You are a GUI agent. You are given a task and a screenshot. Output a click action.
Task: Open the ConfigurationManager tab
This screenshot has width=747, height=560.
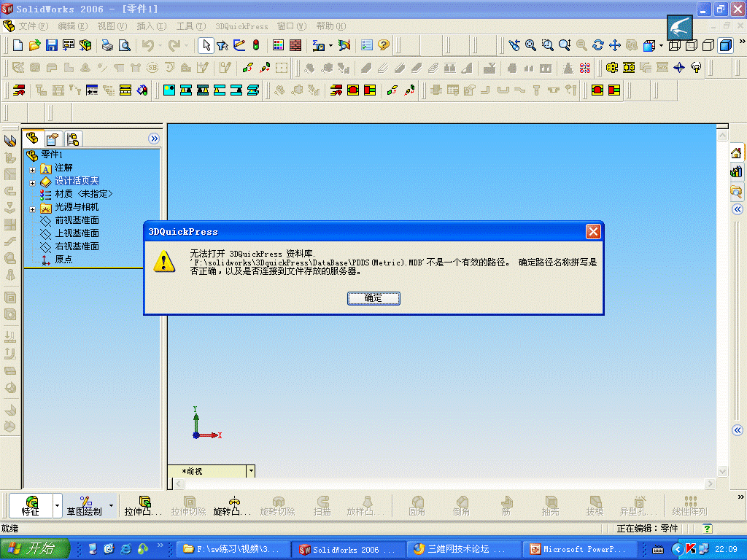point(73,139)
